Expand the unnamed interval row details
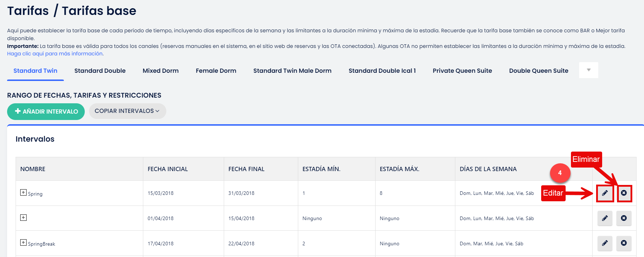 [x=23, y=218]
